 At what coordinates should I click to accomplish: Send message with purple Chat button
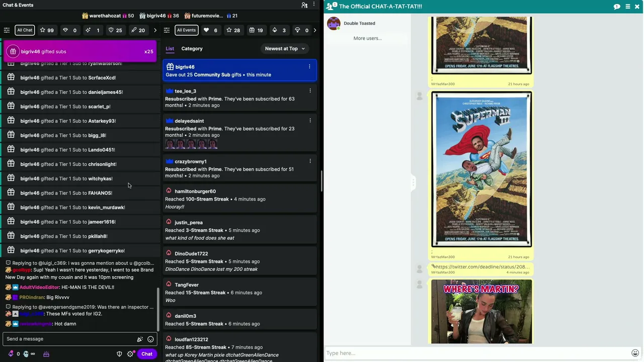[x=147, y=354]
